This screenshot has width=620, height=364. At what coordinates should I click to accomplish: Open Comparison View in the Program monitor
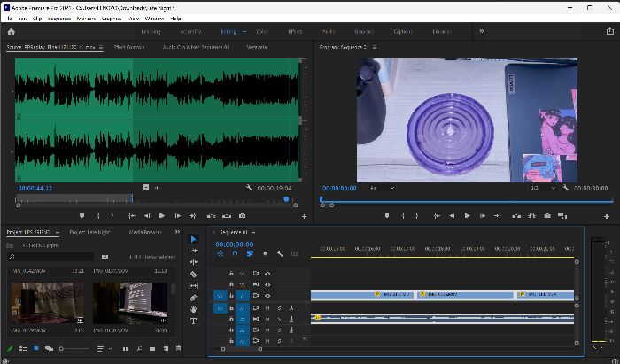[562, 216]
